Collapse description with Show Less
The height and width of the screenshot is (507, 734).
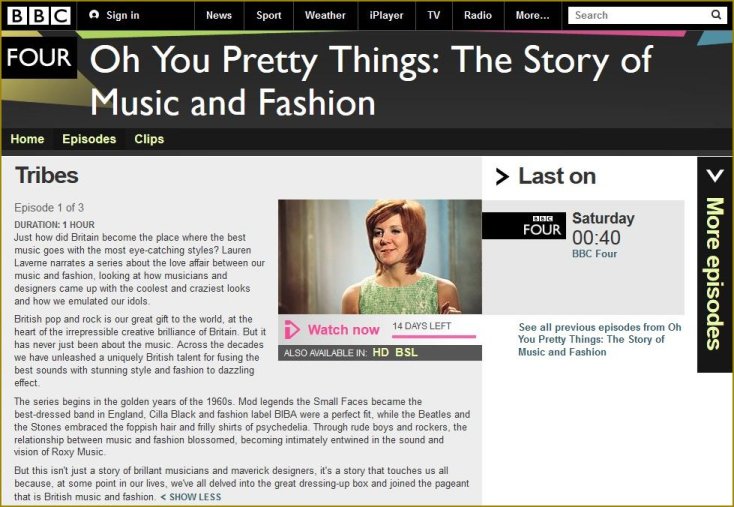click(x=191, y=497)
